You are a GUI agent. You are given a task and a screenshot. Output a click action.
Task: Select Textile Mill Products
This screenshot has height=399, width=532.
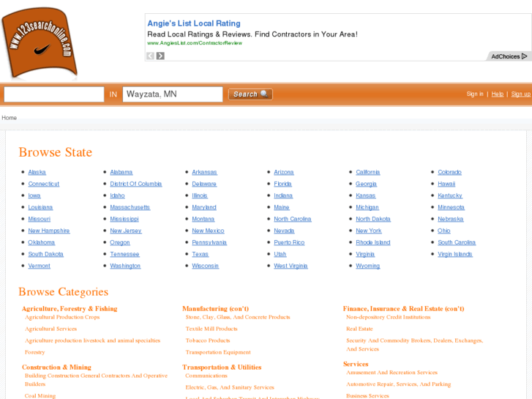[x=211, y=329]
